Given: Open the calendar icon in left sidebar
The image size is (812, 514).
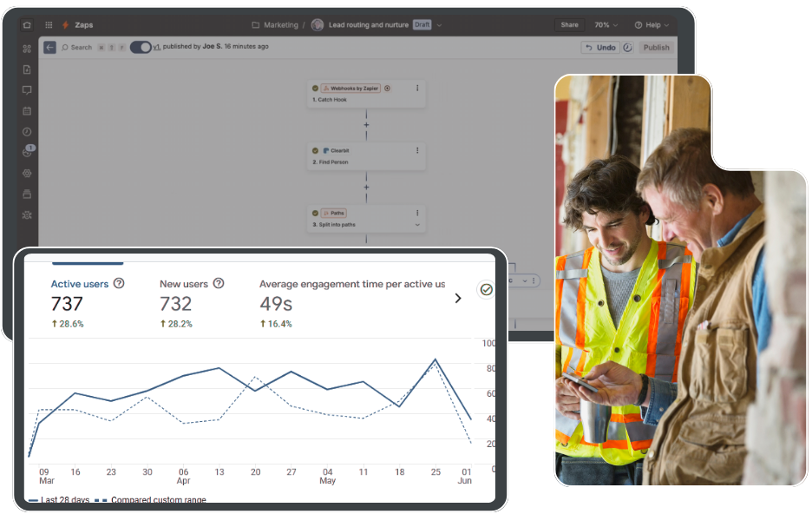Looking at the screenshot, I should [x=27, y=111].
